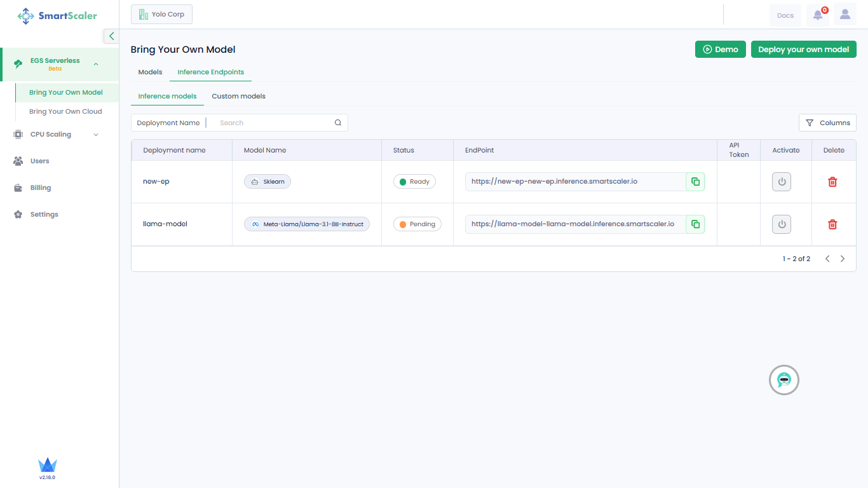Collapse the EGS Serverless menu
Screen dimensions: 868x488
pos(96,64)
